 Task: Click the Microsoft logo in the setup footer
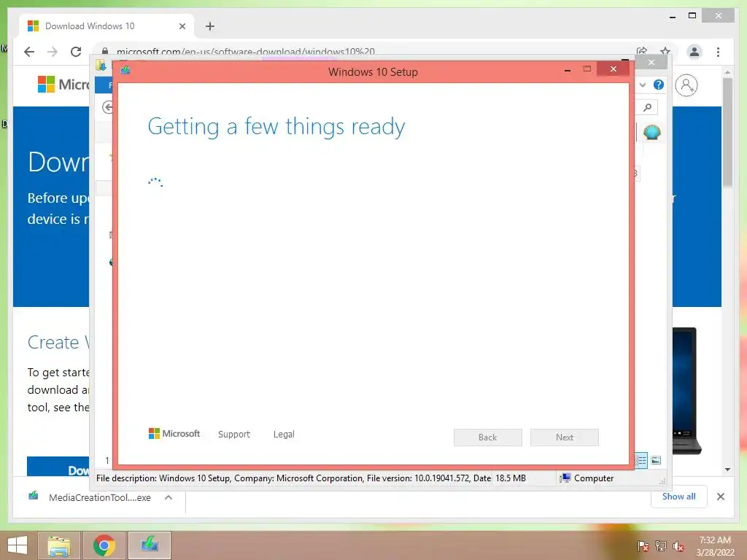174,434
